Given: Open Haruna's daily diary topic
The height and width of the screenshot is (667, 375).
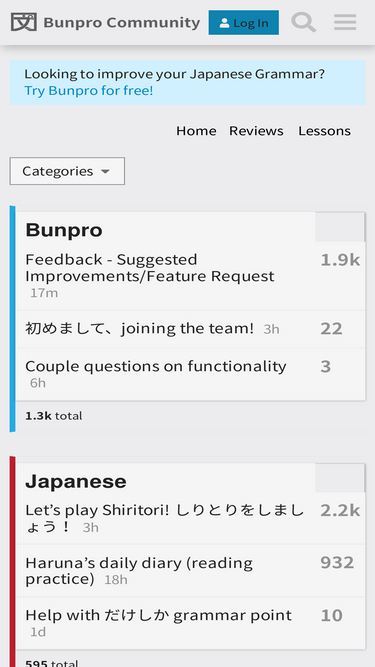Looking at the screenshot, I should coord(139,571).
